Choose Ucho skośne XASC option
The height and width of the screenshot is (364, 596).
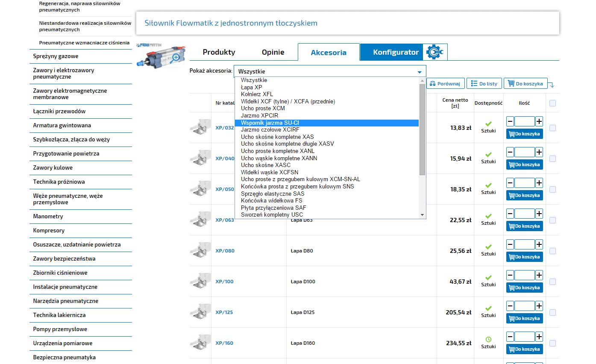[x=327, y=165]
